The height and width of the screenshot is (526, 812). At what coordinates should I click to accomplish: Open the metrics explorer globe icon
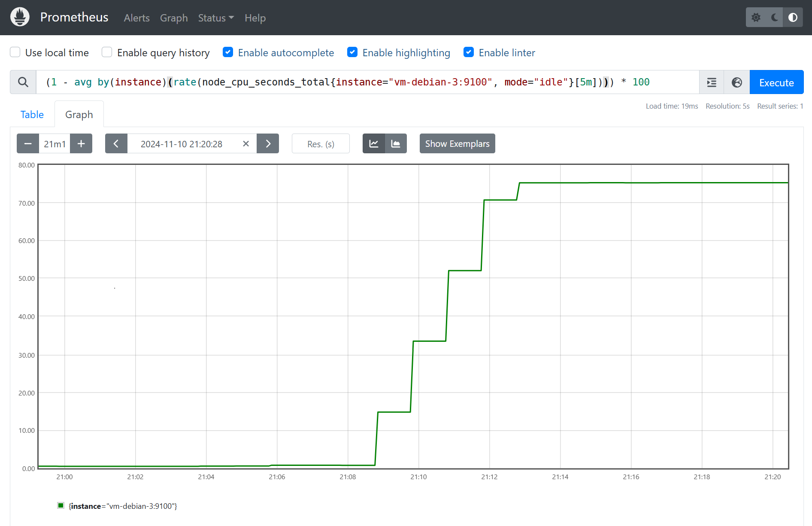pyautogui.click(x=737, y=82)
